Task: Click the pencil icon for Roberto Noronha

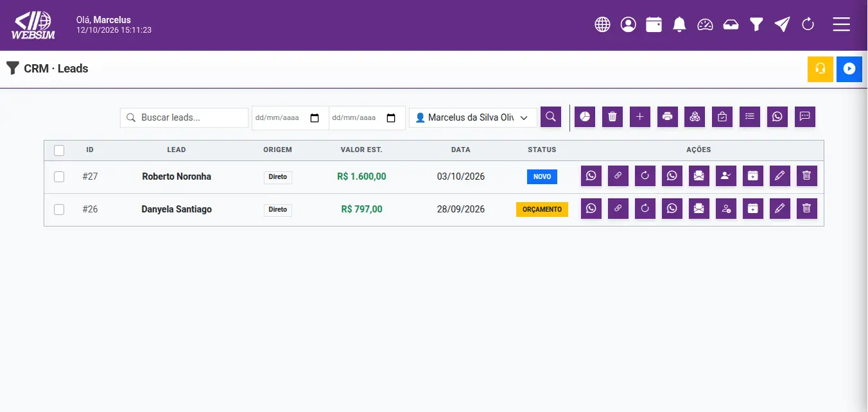Action: point(780,176)
